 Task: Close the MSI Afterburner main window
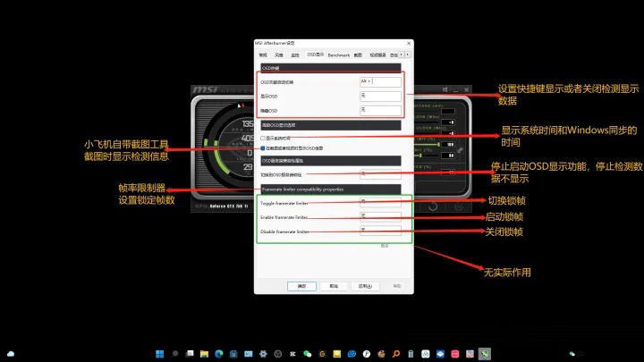pos(467,89)
